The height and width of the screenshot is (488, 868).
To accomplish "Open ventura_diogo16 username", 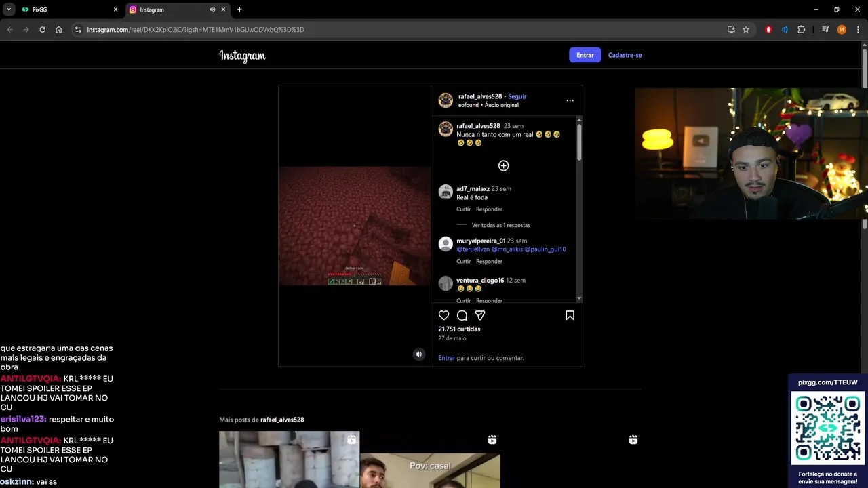I will pyautogui.click(x=480, y=280).
